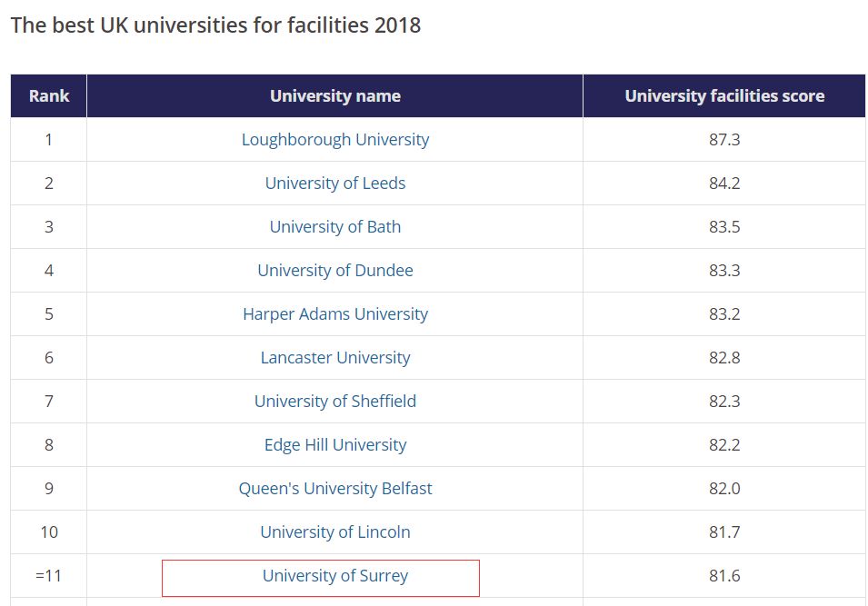This screenshot has height=606, width=868.
Task: Click the 84.2 score for Leeds
Action: (724, 184)
